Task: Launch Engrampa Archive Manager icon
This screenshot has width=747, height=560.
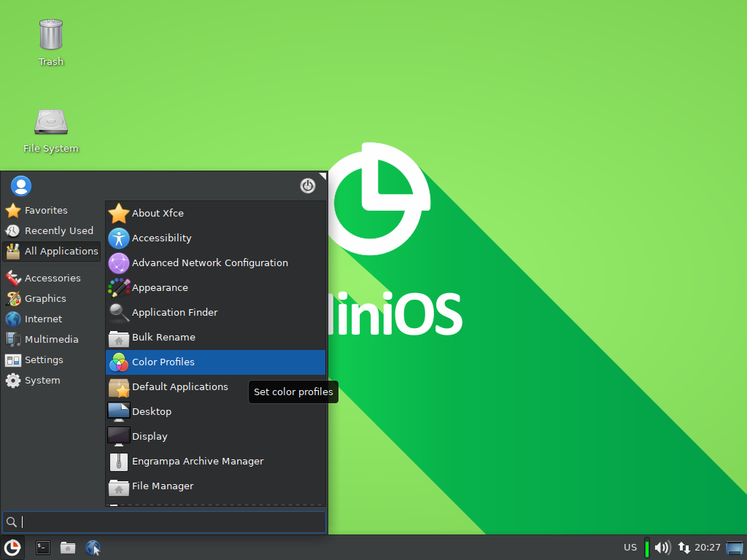Action: pyautogui.click(x=119, y=461)
